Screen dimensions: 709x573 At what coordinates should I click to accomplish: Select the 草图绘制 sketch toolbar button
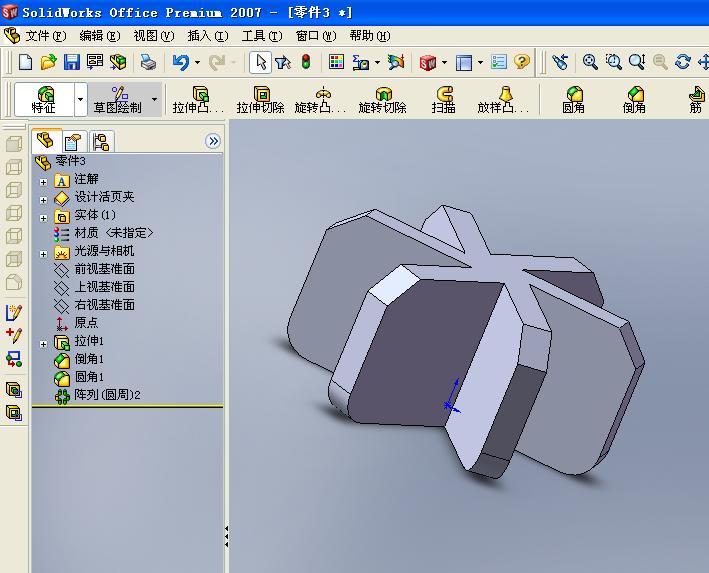click(118, 99)
